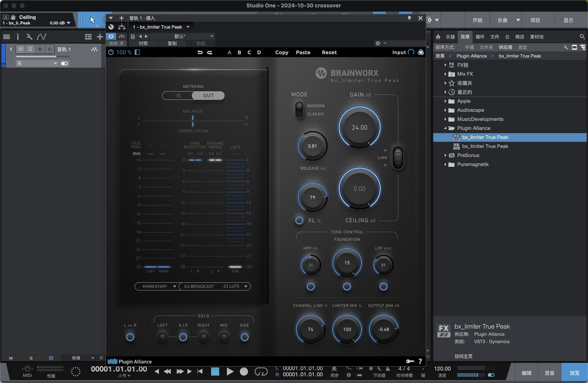Viewport: 588px width, 383px height.
Task: Expand the FX链 folder
Action: tap(445, 65)
